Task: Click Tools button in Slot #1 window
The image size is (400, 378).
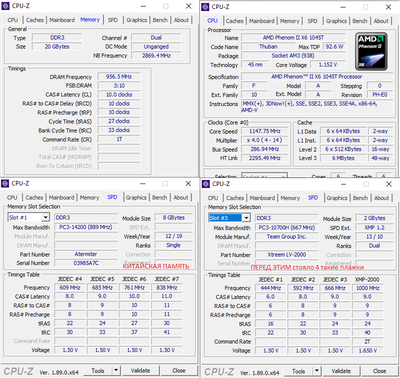Action: [x=98, y=370]
